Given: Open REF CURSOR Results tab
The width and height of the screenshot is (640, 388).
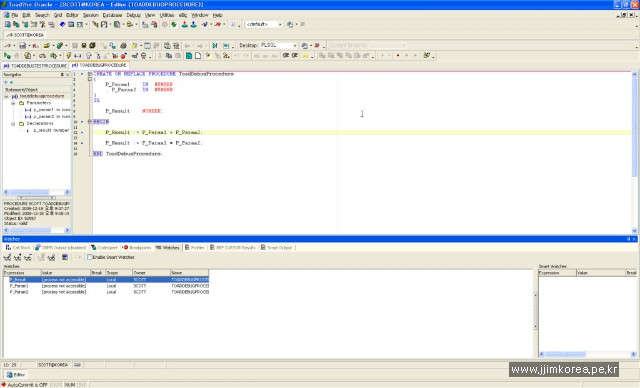Looking at the screenshot, I should pyautogui.click(x=233, y=248).
